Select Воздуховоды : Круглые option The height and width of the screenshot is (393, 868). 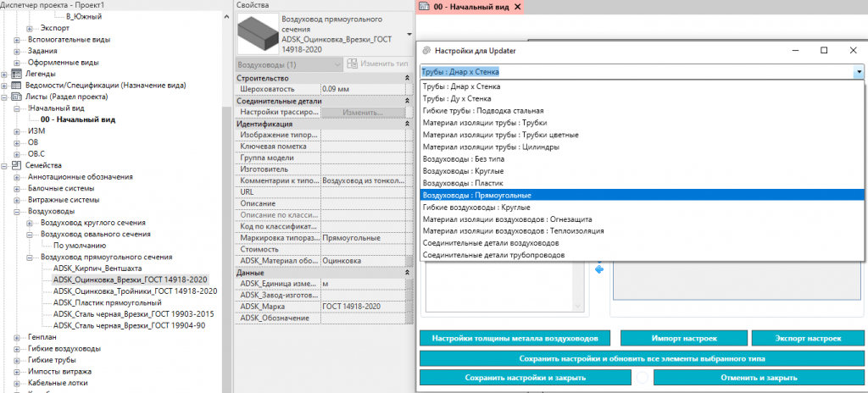click(x=643, y=171)
